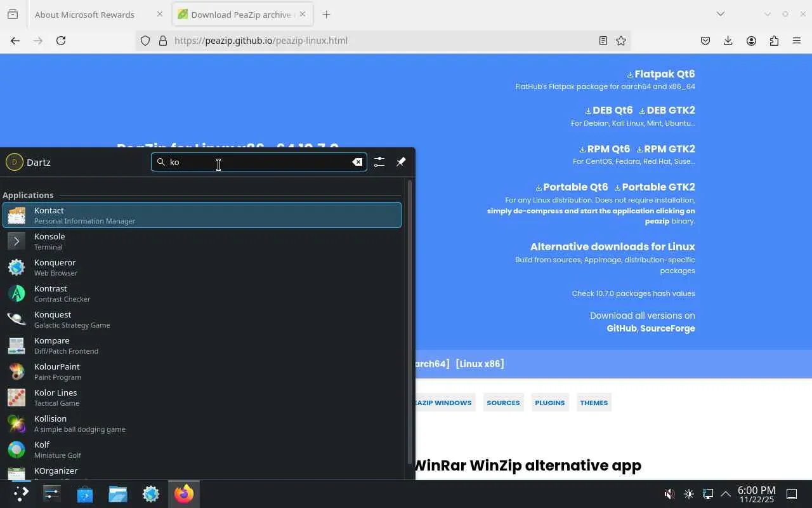Start the Konqueror web browser
The height and width of the screenshot is (508, 812).
click(x=202, y=267)
